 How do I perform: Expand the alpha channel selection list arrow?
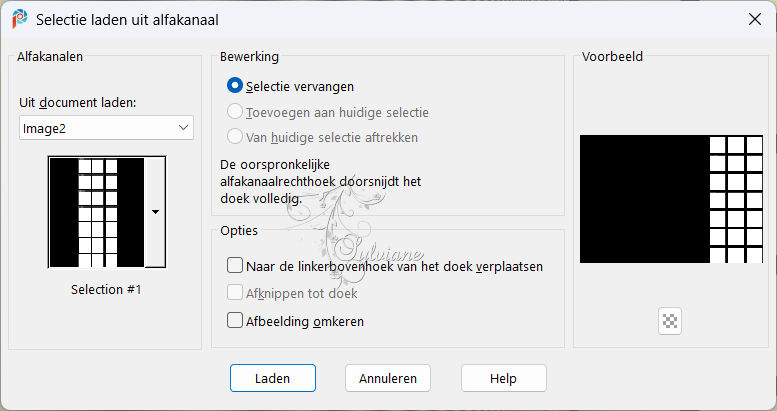[155, 212]
